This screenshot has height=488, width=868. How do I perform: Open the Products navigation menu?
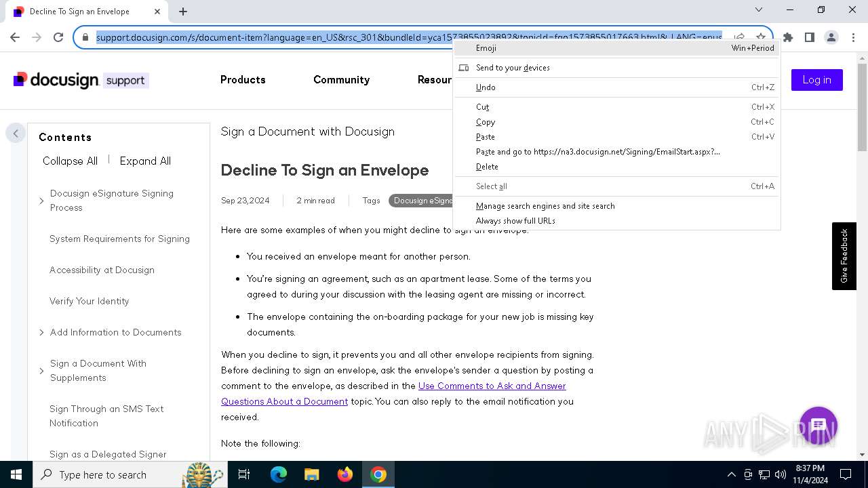coord(243,80)
